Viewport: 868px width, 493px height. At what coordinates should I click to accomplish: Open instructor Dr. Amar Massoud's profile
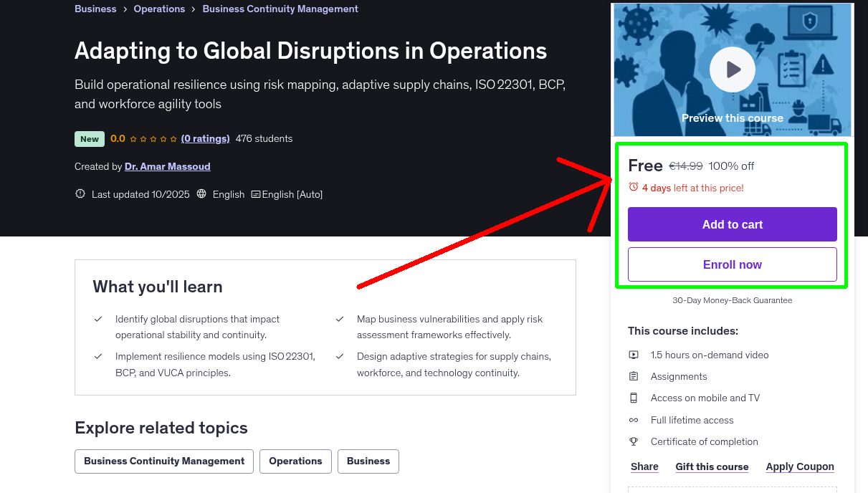tap(168, 166)
